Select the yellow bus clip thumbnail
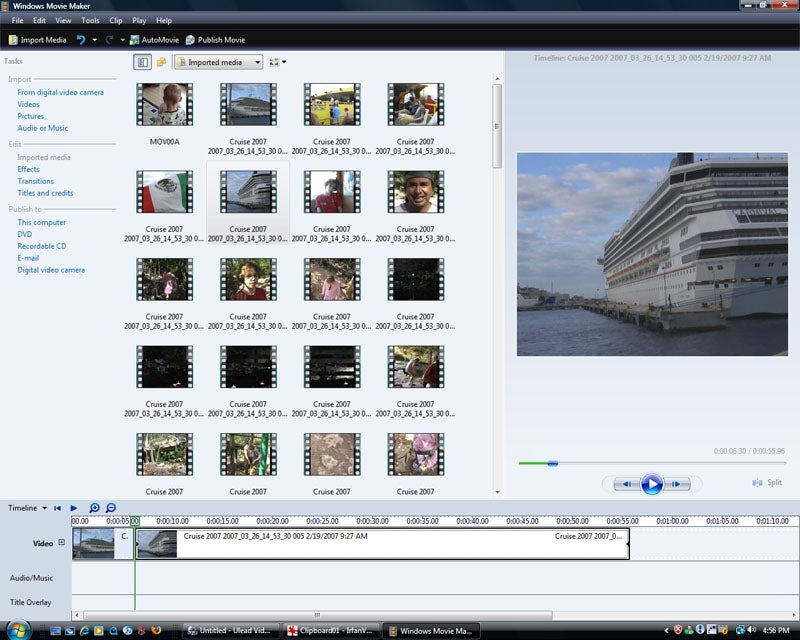Image resolution: width=800 pixels, height=640 pixels. click(332, 105)
